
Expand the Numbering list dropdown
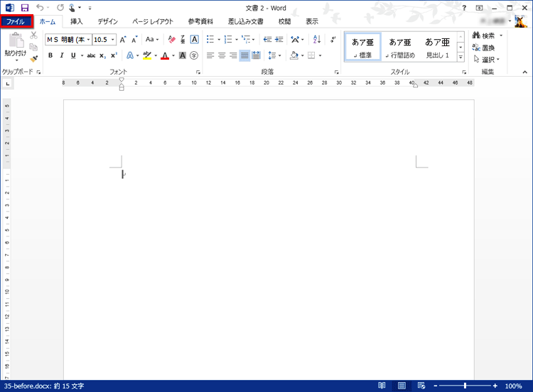point(237,40)
